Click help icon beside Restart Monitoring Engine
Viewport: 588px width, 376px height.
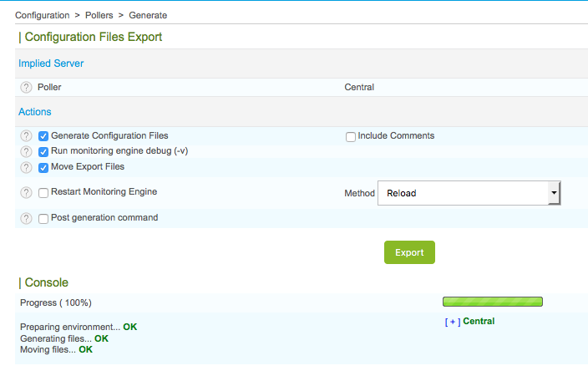(26, 193)
